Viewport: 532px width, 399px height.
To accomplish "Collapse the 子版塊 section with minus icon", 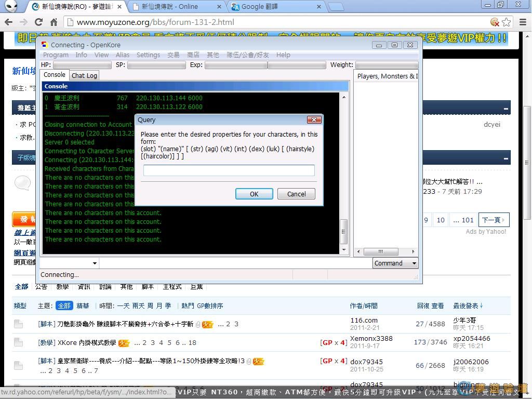I will pyautogui.click(x=506, y=158).
